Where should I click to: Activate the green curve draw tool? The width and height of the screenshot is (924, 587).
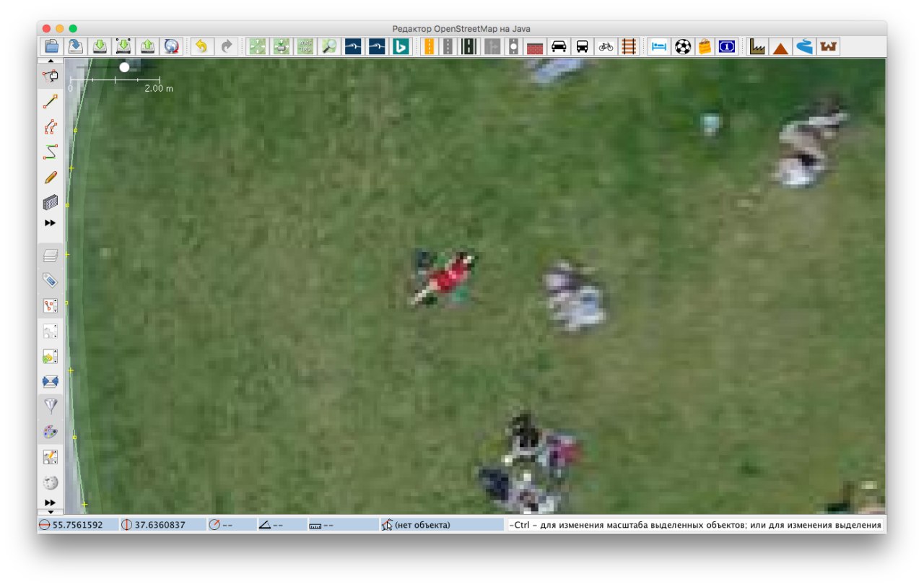point(51,152)
